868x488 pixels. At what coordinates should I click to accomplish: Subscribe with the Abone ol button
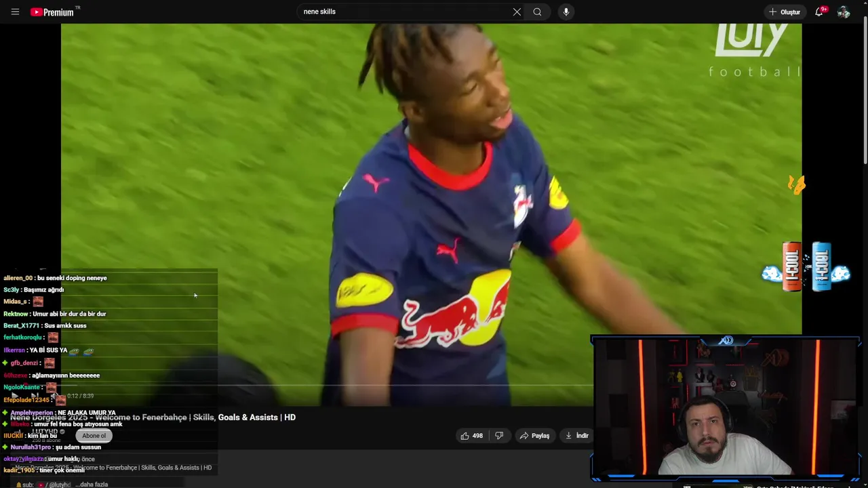(94, 436)
